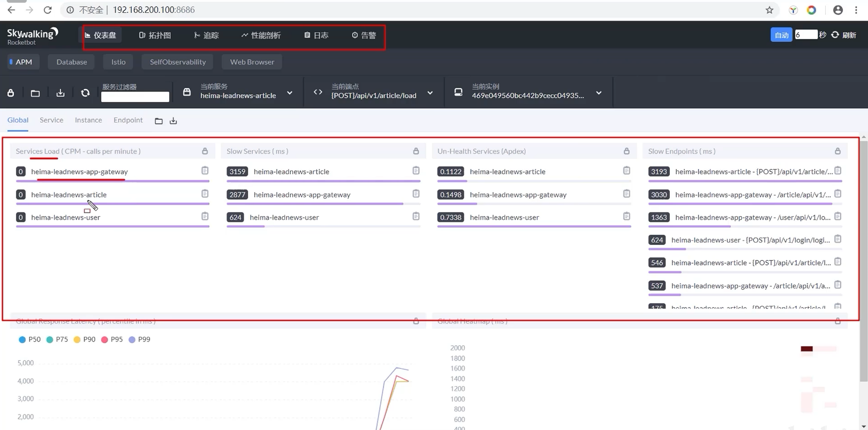This screenshot has width=868, height=430.
Task: Switch to the Istio dashboard group
Action: [118, 62]
